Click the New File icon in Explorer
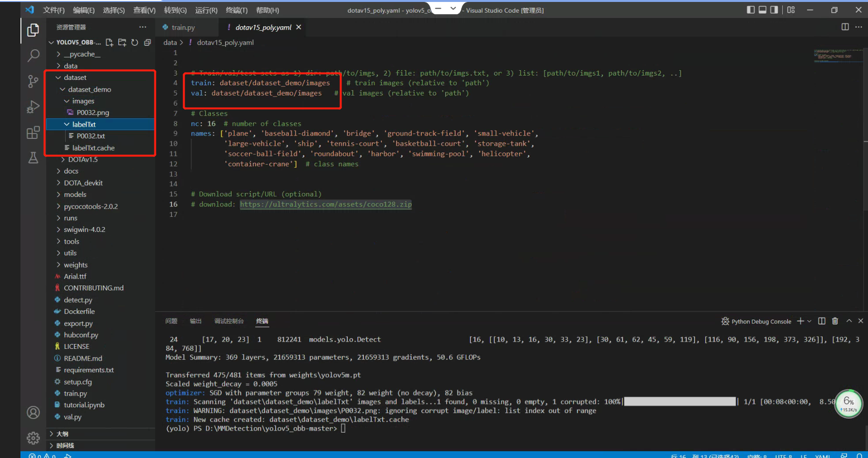The height and width of the screenshot is (458, 868). [109, 42]
